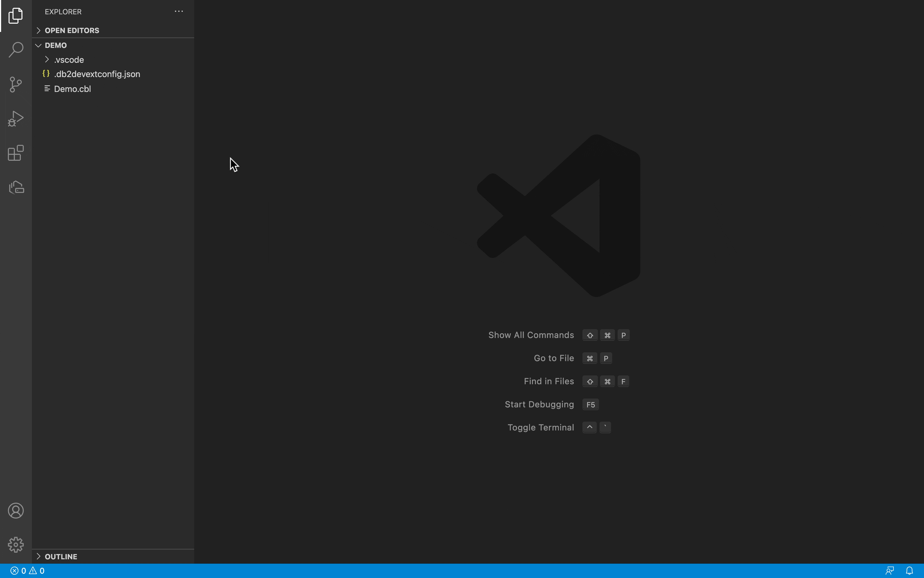Screen dimensions: 924x578
Task: Select the .vscode folder name
Action: 69,60
